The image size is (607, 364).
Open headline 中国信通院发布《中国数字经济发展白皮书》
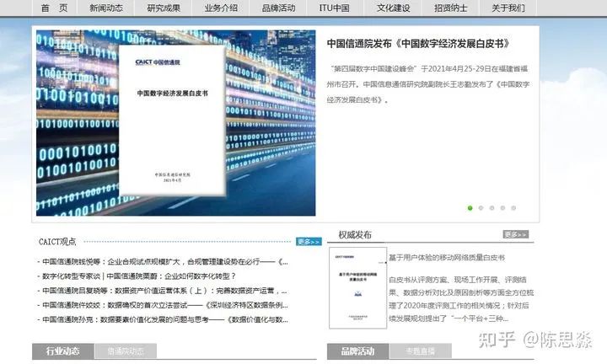click(418, 44)
